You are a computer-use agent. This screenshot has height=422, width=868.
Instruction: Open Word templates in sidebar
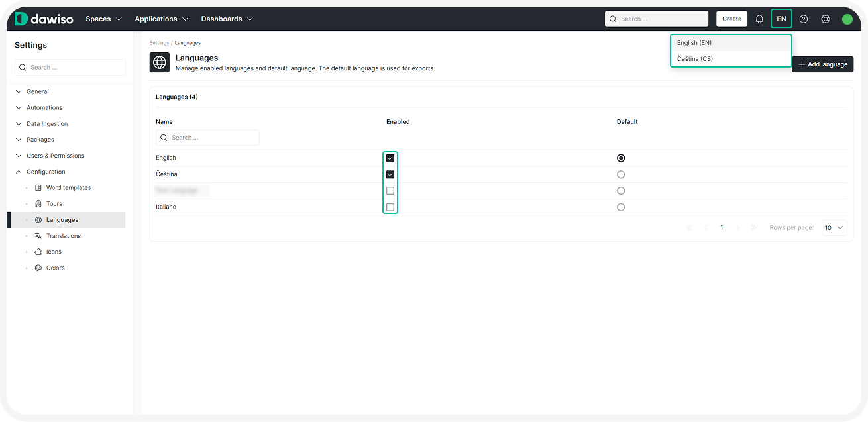68,188
